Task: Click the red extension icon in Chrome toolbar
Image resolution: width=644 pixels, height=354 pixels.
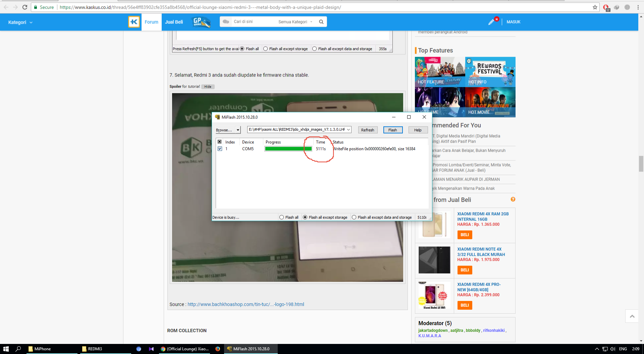Action: [x=606, y=7]
